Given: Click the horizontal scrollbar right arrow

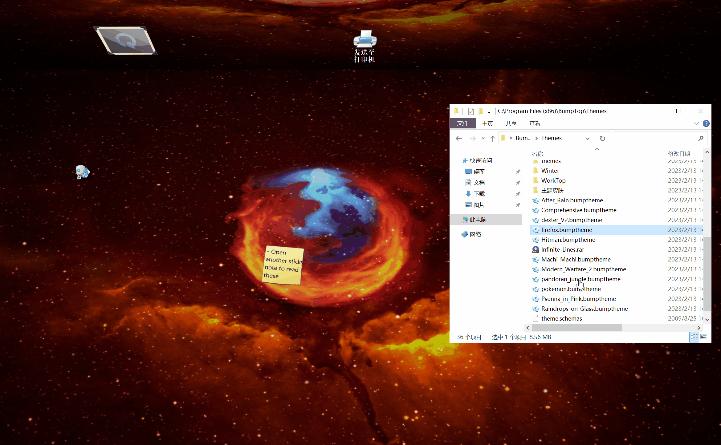Looking at the screenshot, I should pyautogui.click(x=699, y=328).
